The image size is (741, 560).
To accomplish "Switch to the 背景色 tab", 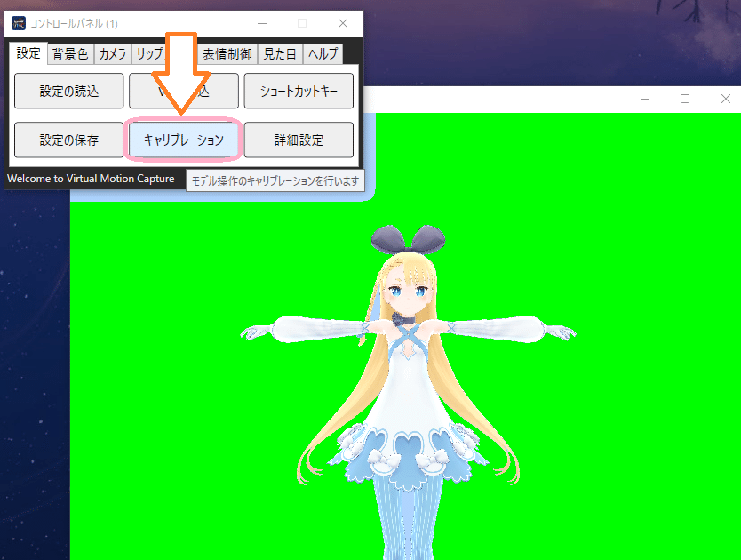I will [x=70, y=54].
